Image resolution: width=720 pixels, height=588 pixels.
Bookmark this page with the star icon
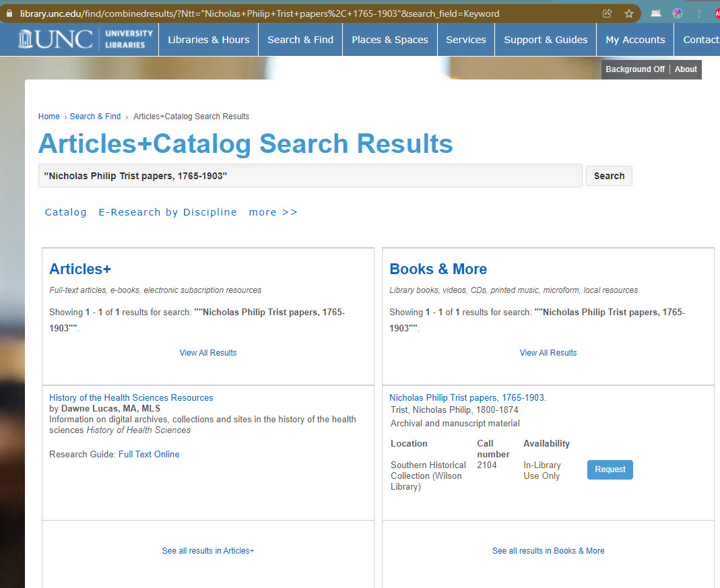[x=629, y=13]
